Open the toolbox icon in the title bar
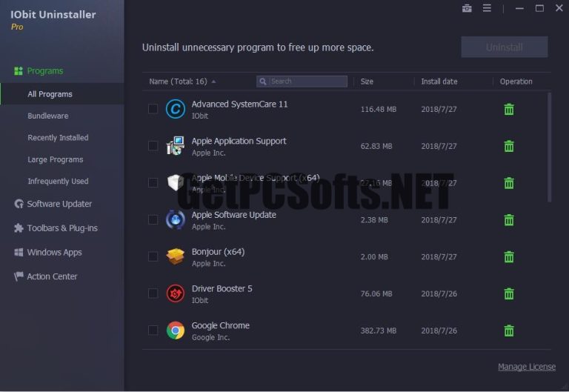Viewport: 569px width, 392px height. click(x=467, y=8)
